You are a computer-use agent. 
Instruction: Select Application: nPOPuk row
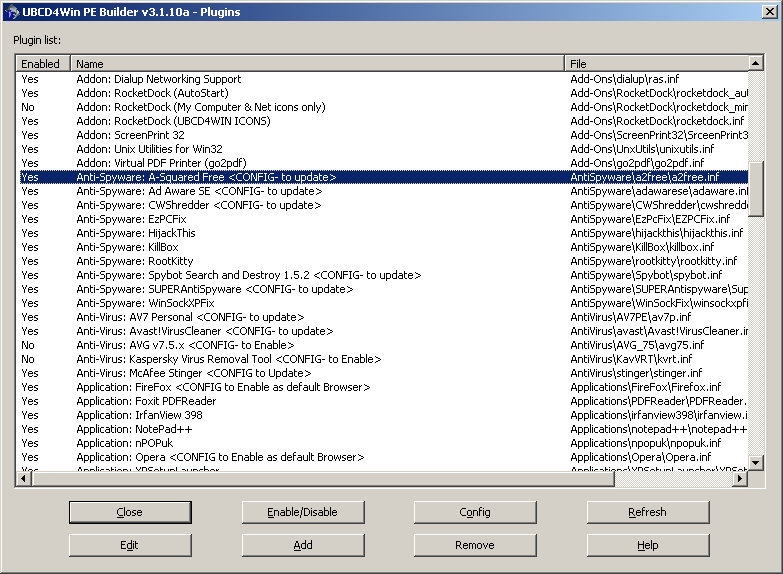(x=384, y=443)
